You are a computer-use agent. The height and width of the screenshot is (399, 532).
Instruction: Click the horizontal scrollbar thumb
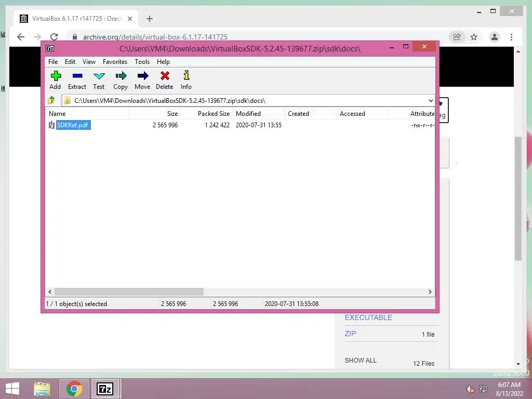point(129,292)
